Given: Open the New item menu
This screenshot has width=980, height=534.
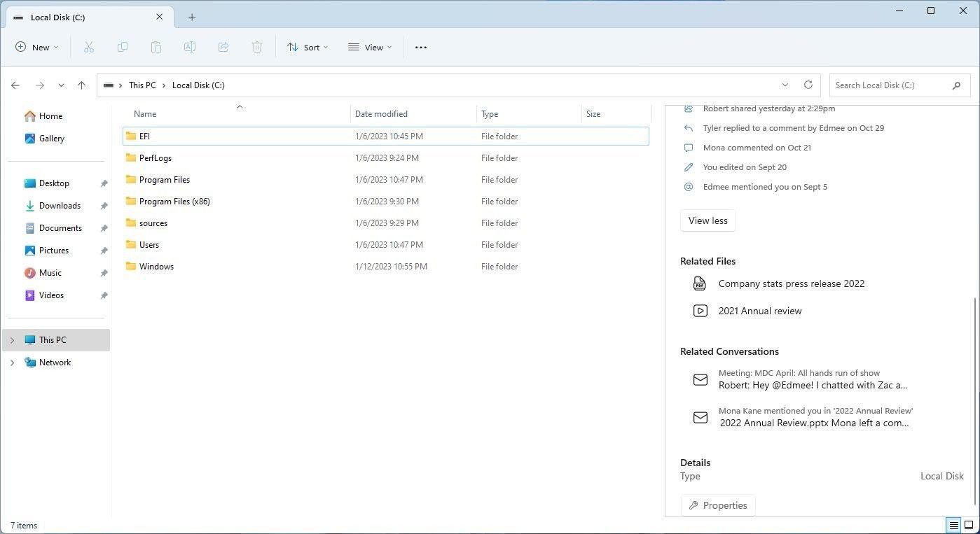Looking at the screenshot, I should pyautogui.click(x=37, y=47).
